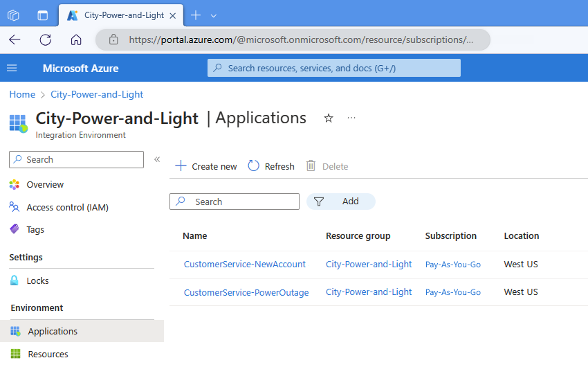This screenshot has width=588, height=367.
Task: Open new browser tab with plus icon
Action: (196, 15)
